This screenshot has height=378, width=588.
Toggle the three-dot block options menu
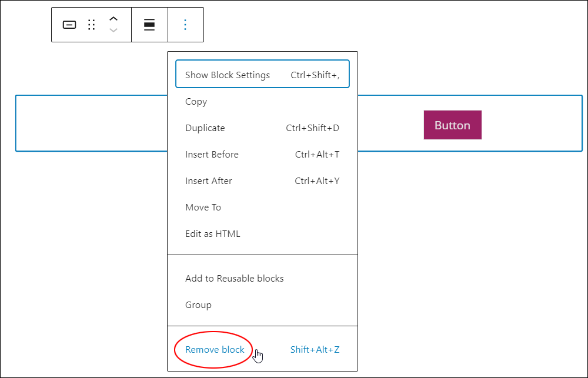coord(185,25)
